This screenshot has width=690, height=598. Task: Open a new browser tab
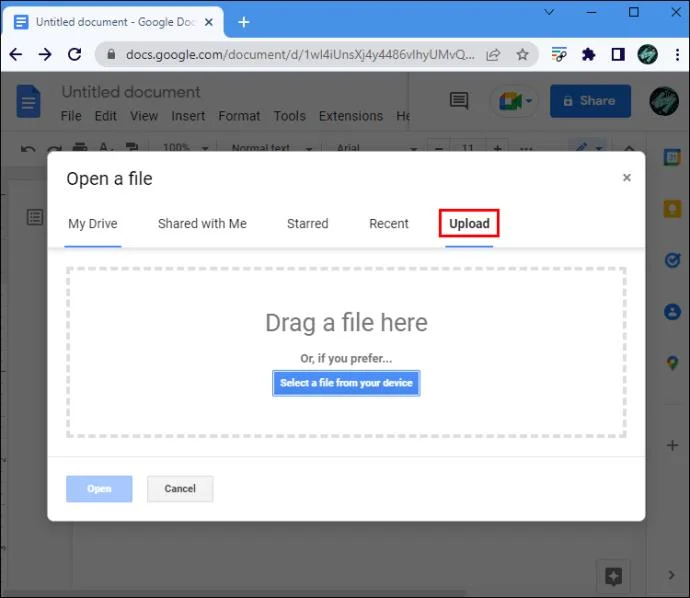[x=243, y=22]
